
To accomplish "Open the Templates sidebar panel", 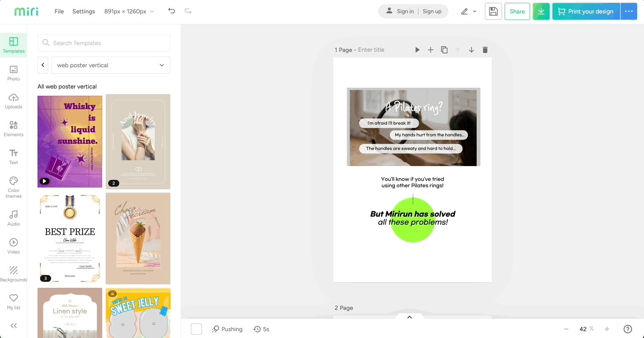I will pyautogui.click(x=14, y=45).
